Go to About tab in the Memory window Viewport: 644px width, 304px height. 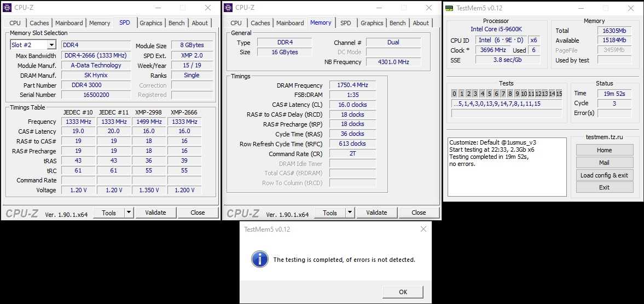click(x=420, y=23)
